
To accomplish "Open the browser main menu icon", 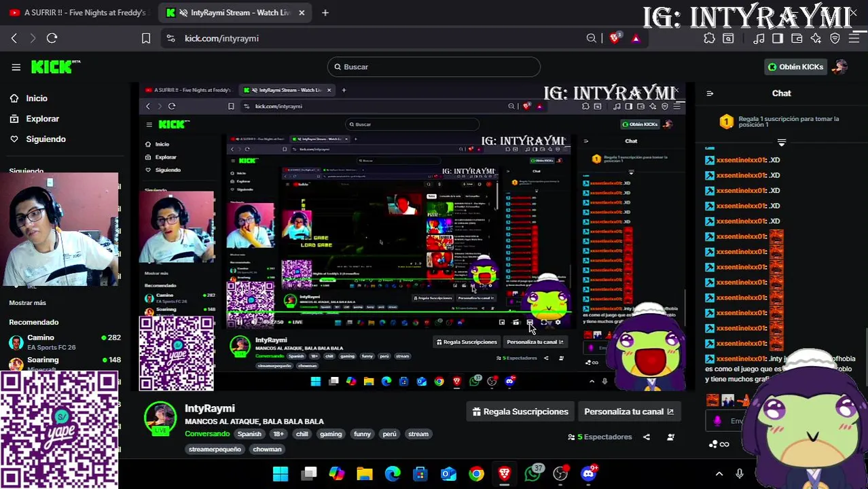I will 854,39.
